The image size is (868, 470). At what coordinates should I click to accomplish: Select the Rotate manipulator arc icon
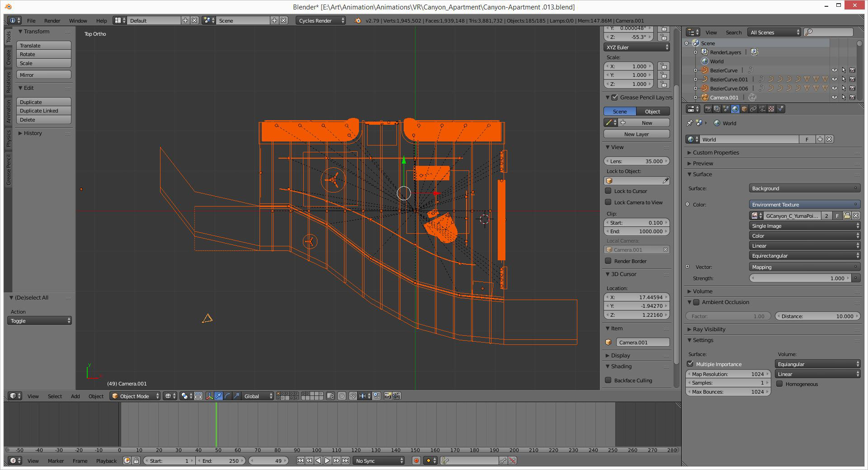[x=227, y=396]
